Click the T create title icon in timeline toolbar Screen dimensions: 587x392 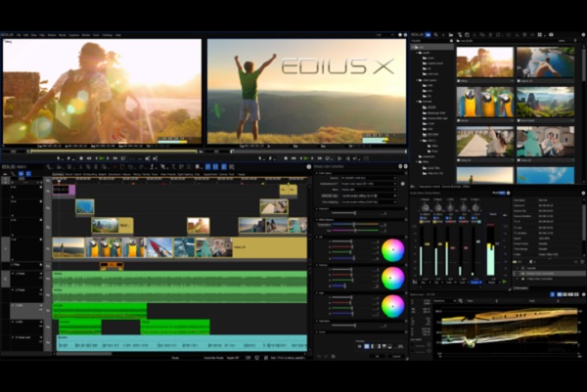point(173,167)
